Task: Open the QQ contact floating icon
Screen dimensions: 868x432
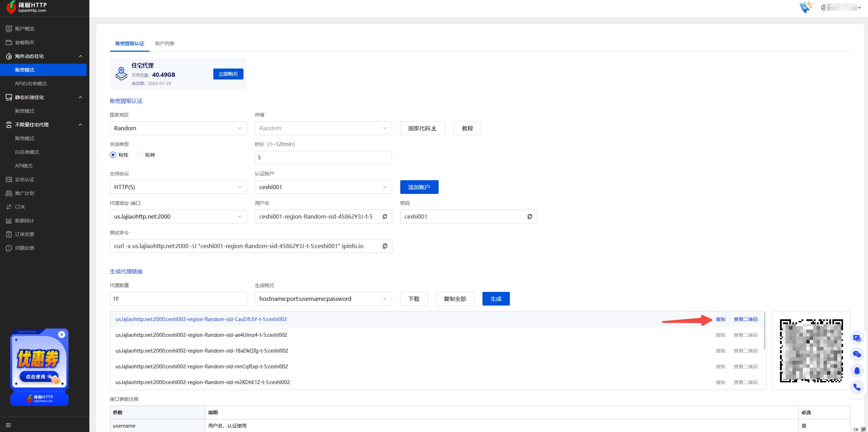Action: [x=857, y=371]
